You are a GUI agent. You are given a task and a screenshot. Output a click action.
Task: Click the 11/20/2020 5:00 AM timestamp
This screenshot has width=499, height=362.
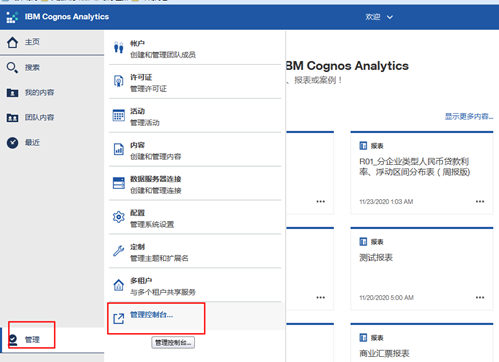386,298
